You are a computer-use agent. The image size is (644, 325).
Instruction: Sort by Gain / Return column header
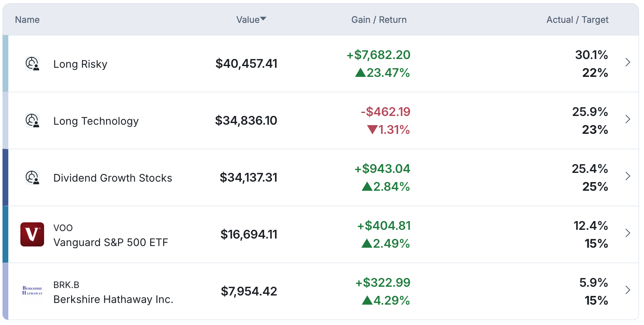coord(379,20)
